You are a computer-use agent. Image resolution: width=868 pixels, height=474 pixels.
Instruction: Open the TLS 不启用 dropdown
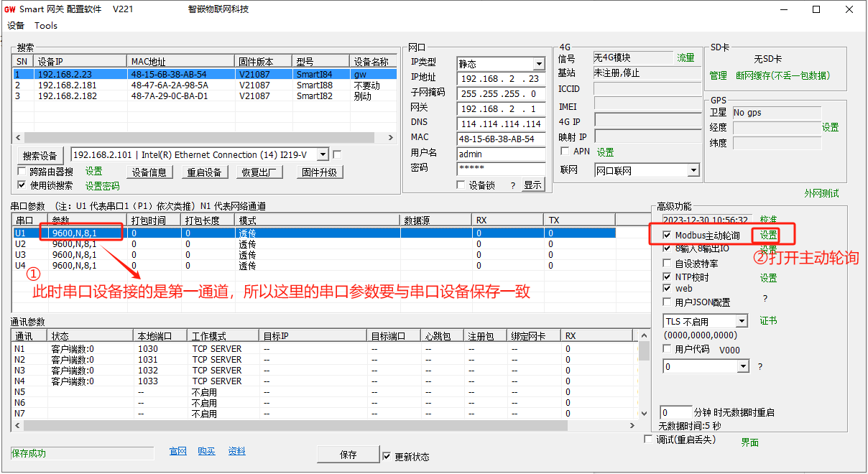click(705, 320)
